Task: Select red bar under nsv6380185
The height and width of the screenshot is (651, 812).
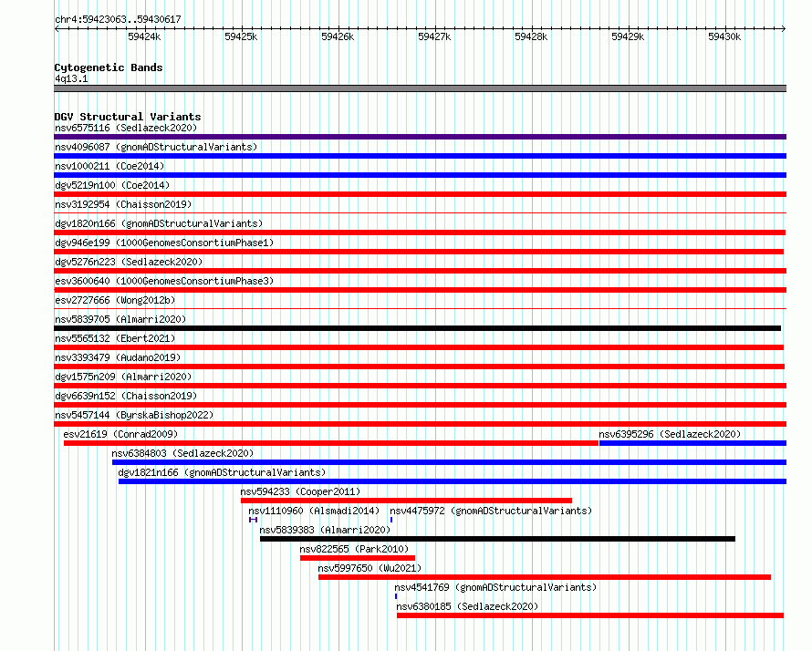Action: tap(590, 615)
